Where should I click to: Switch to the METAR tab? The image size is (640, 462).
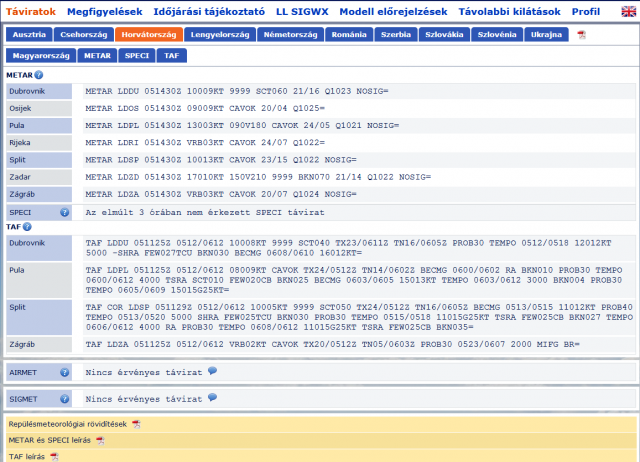(x=97, y=56)
